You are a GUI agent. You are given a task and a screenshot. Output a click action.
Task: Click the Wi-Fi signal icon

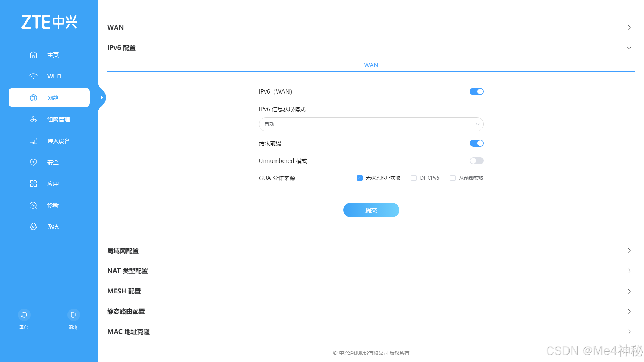(x=33, y=76)
